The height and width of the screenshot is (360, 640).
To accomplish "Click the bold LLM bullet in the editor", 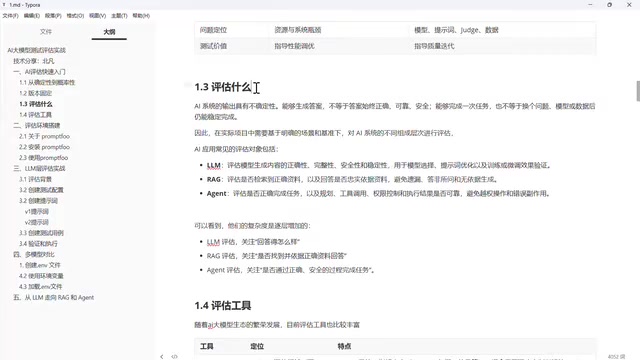I will (x=213, y=165).
